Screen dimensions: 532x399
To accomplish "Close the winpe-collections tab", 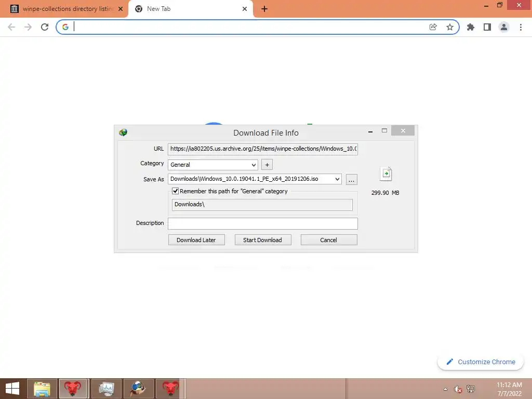I will click(121, 9).
